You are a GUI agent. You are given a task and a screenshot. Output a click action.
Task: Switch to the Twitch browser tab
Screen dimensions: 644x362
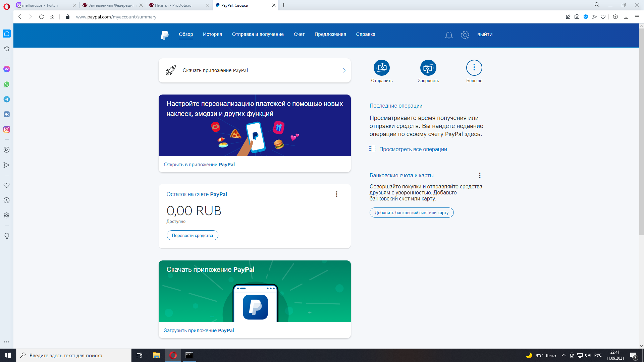coord(40,5)
